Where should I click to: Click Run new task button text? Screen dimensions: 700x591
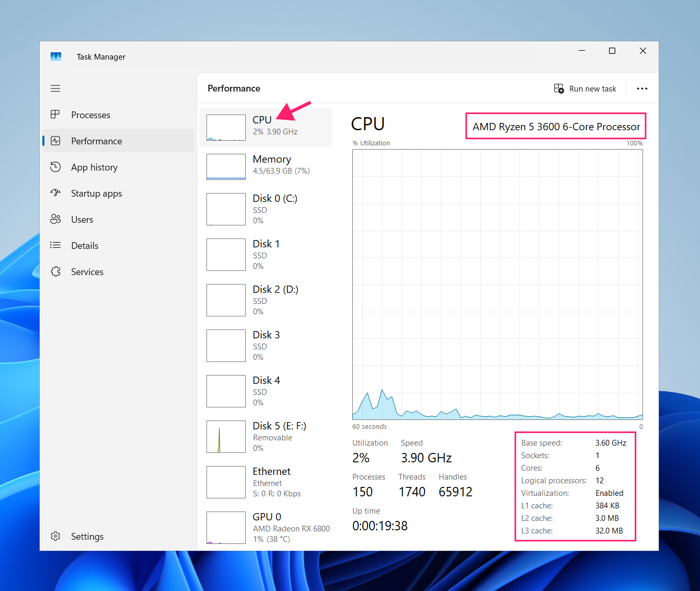pyautogui.click(x=593, y=88)
